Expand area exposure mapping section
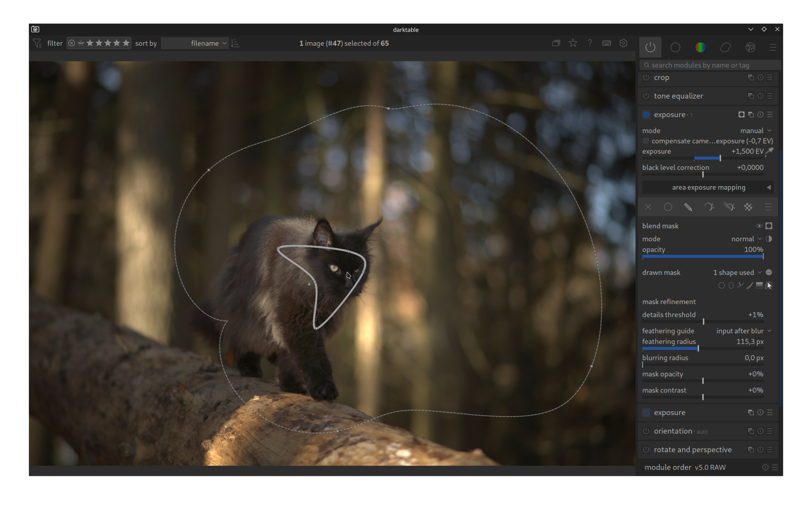Screen dimensions: 812x510 708,187
